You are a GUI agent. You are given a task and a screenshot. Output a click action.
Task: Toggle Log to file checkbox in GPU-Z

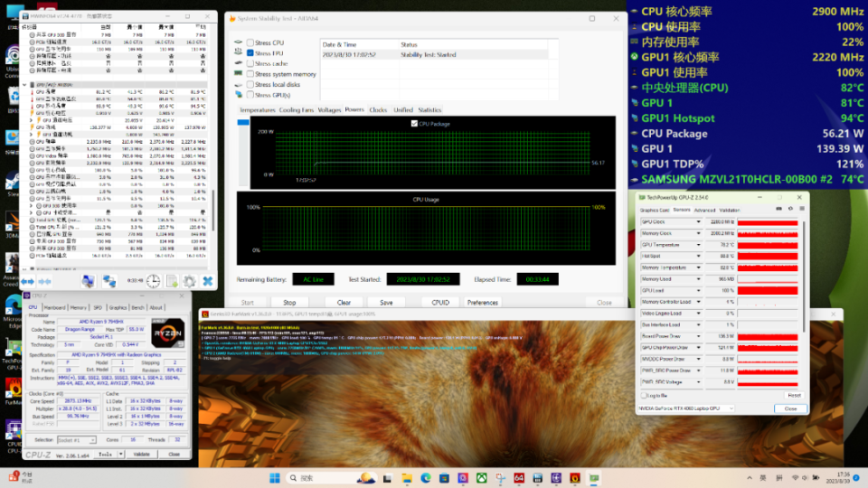pos(644,395)
